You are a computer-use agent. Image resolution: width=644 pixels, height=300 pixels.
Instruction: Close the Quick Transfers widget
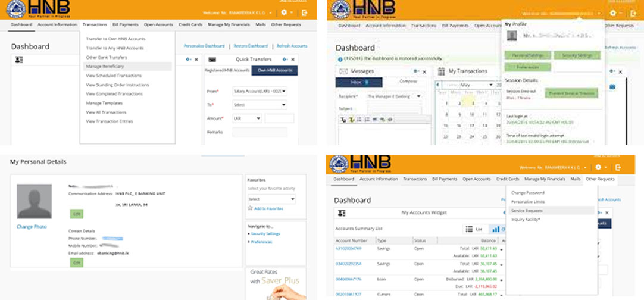[x=293, y=60]
